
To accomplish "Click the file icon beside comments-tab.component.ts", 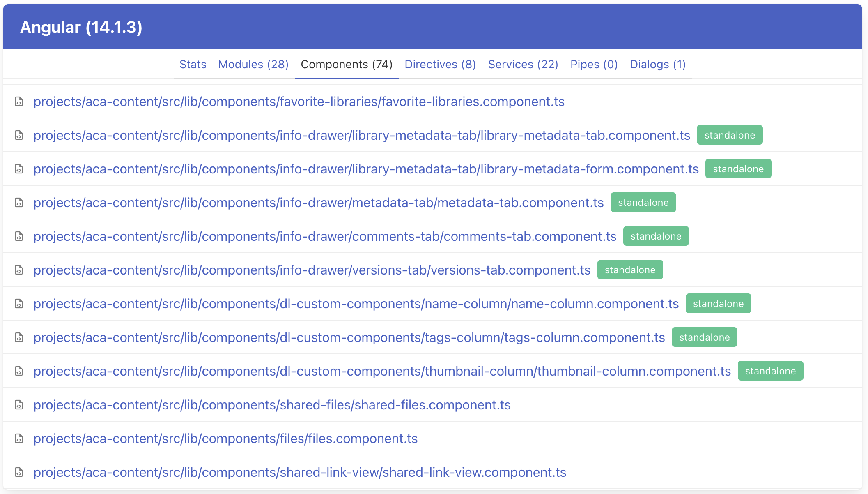I will pos(19,236).
